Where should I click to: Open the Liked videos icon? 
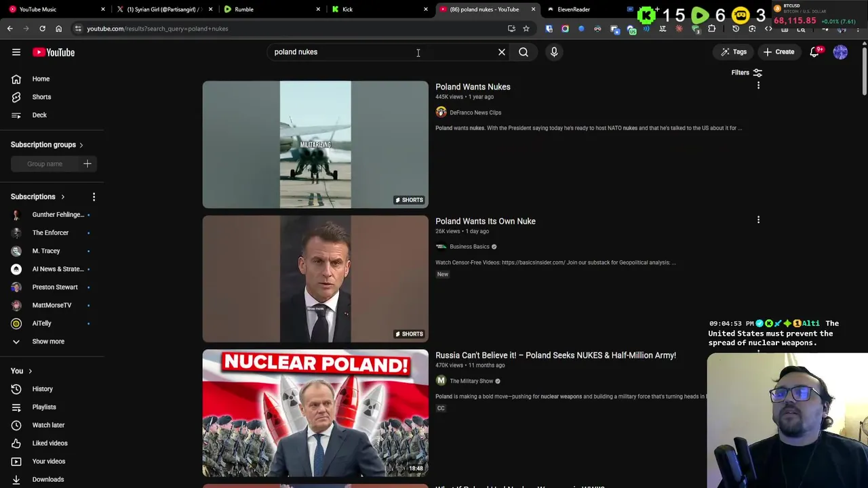(16, 443)
